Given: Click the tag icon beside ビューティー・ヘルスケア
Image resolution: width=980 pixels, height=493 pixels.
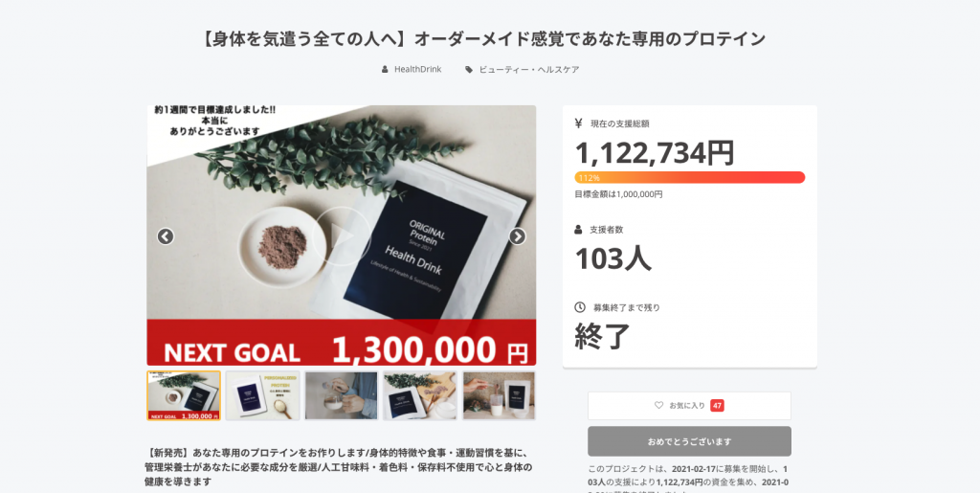Looking at the screenshot, I should pyautogui.click(x=469, y=69).
